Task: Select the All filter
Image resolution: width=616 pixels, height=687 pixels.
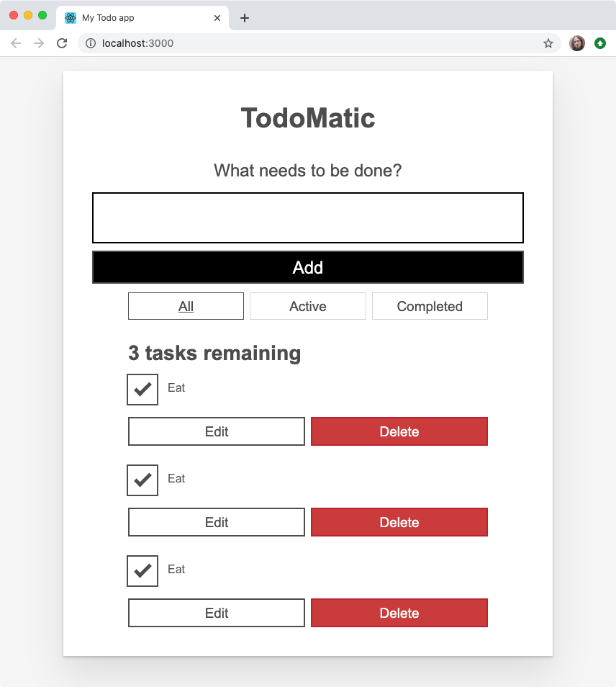Action: pyautogui.click(x=186, y=306)
